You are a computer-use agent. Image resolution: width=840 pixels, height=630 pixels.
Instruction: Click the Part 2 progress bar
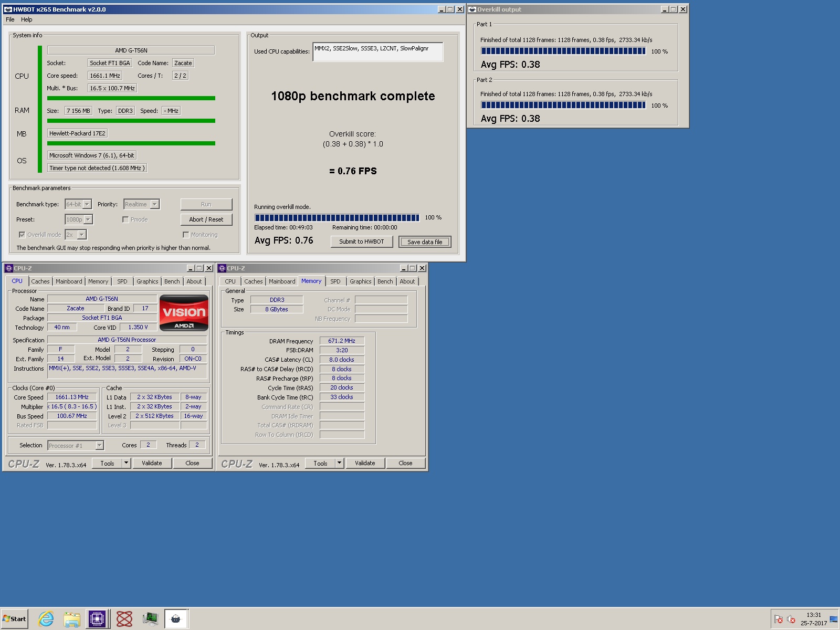(563, 105)
